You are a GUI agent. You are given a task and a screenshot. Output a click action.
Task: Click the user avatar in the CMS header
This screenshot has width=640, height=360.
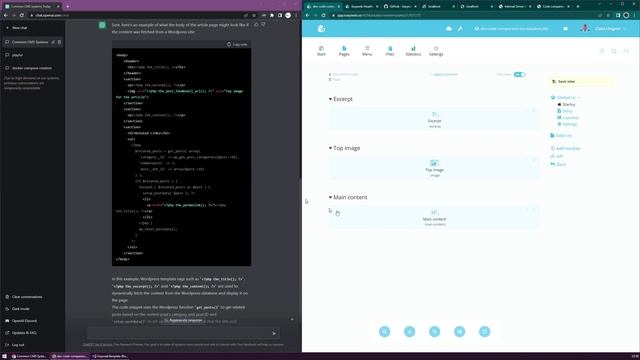(x=585, y=28)
